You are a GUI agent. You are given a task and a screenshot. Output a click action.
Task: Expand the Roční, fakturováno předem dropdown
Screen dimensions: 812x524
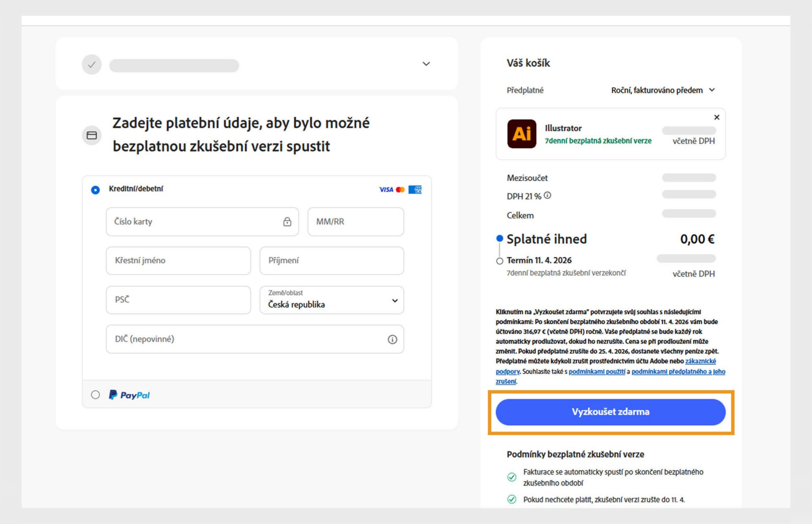pos(713,90)
